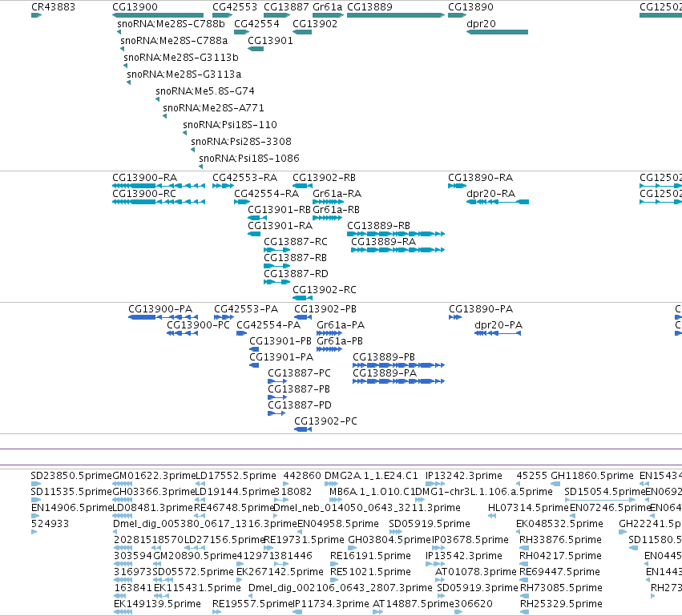
Task: Click the Gr61a gene label
Action: (328, 7)
